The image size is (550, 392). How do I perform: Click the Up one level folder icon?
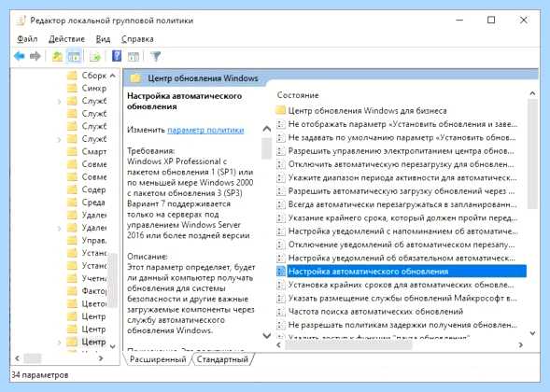[x=57, y=56]
